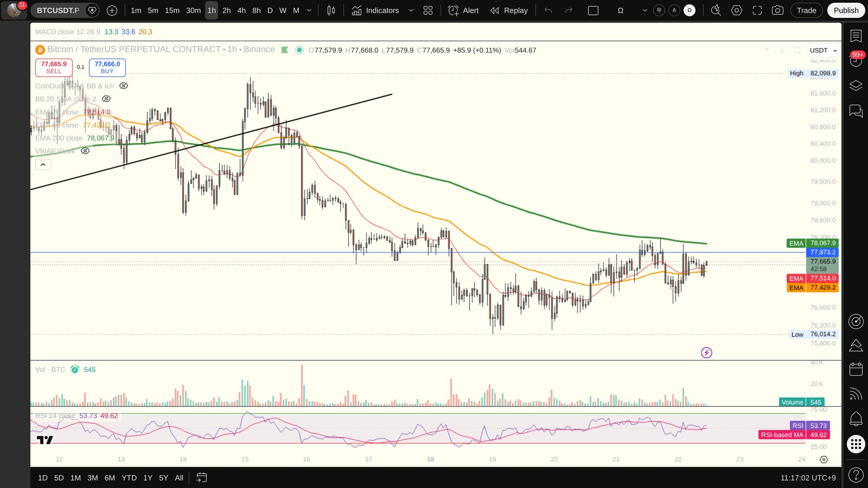Screen dimensions: 868x488
Task: Expand the manage layouts dropdown chevron
Action: 644,10
